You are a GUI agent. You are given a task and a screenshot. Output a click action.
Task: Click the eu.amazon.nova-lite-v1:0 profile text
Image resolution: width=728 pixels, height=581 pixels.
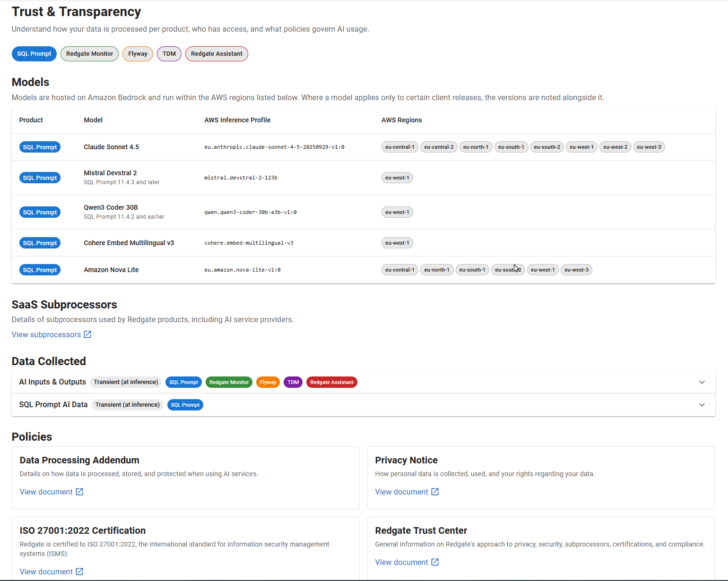(243, 270)
